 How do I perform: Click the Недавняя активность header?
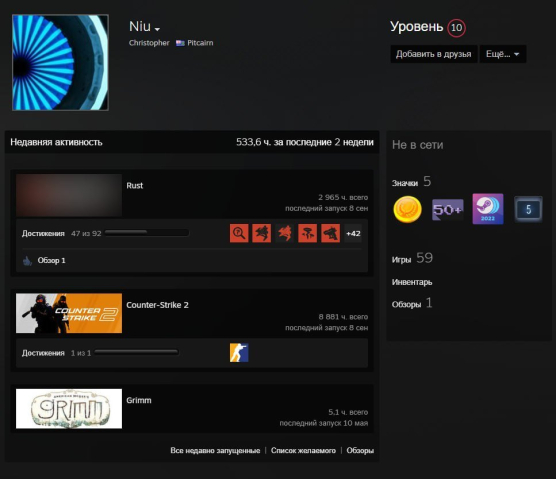point(56,142)
